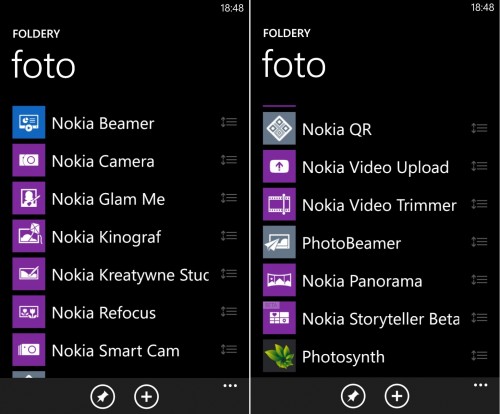Tap the PhotoBeamer paper plane icon

279,242
